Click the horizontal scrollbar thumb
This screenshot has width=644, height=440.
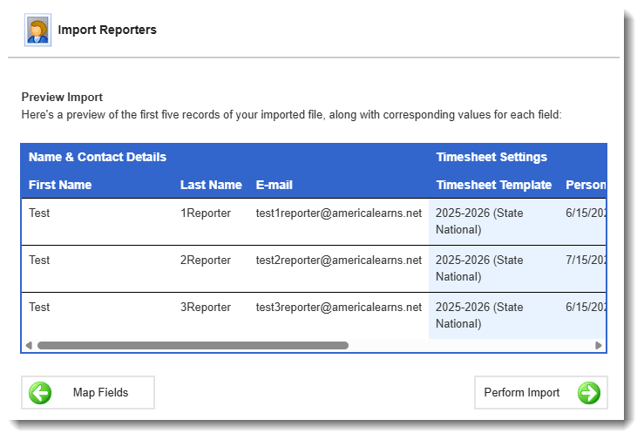[x=192, y=345]
